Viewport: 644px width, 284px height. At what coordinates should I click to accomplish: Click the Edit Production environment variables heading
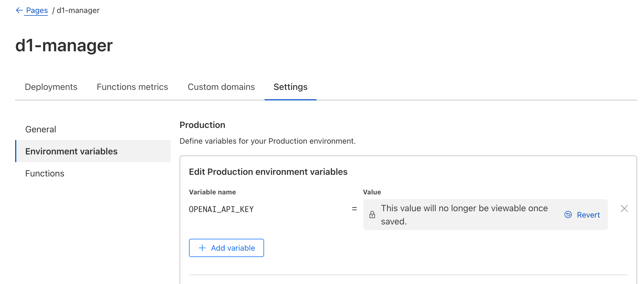coord(268,172)
